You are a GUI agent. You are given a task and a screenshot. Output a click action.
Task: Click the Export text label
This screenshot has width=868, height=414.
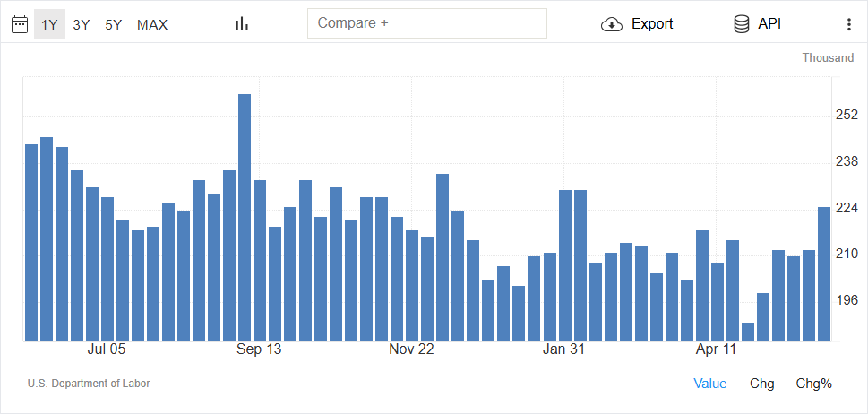(652, 24)
